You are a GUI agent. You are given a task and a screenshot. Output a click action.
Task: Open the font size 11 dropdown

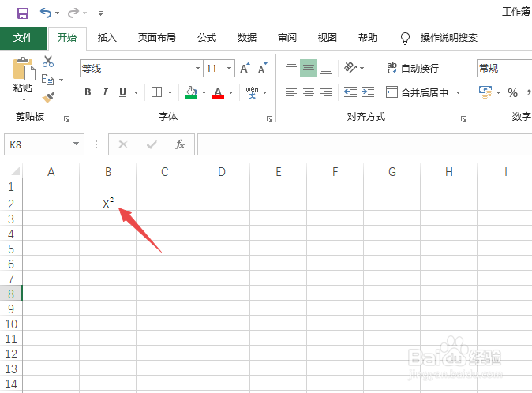(230, 68)
